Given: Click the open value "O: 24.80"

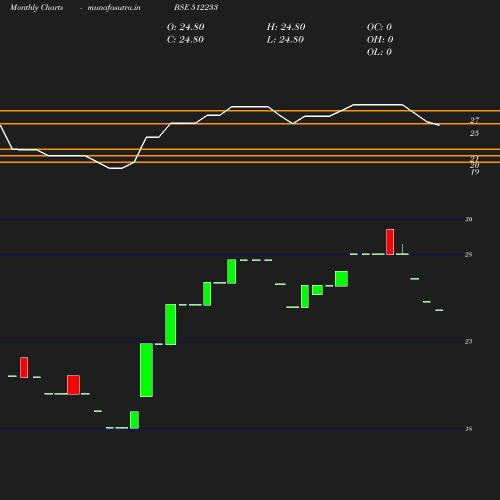Looking at the screenshot, I should (185, 27).
